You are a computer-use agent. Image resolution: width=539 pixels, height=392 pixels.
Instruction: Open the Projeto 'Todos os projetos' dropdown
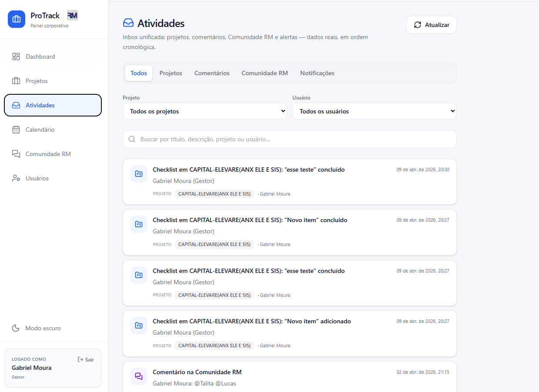[205, 111]
